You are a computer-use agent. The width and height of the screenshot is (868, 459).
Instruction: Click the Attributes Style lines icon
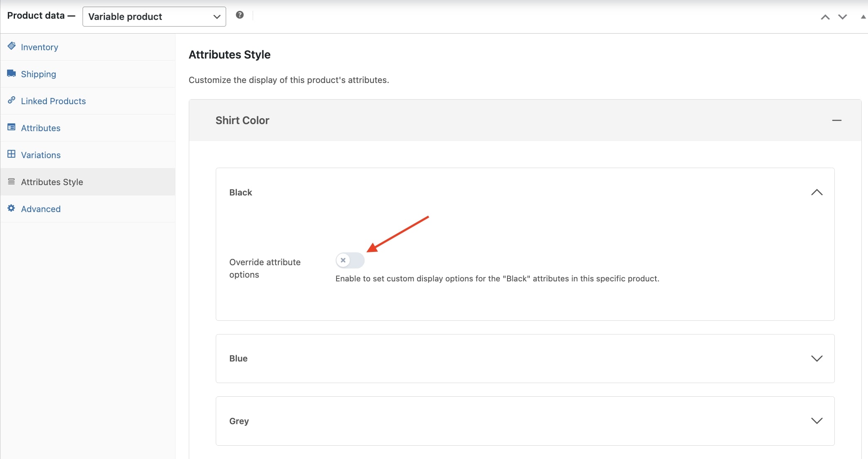click(12, 181)
